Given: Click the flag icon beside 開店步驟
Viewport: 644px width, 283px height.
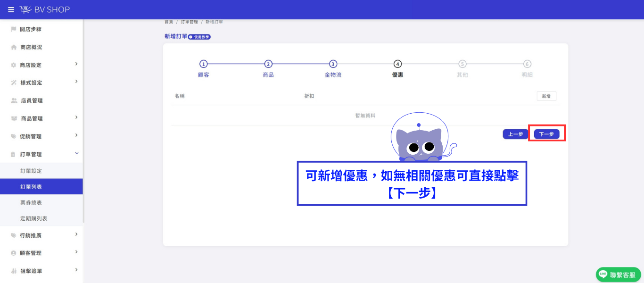Looking at the screenshot, I should pyautogui.click(x=14, y=29).
